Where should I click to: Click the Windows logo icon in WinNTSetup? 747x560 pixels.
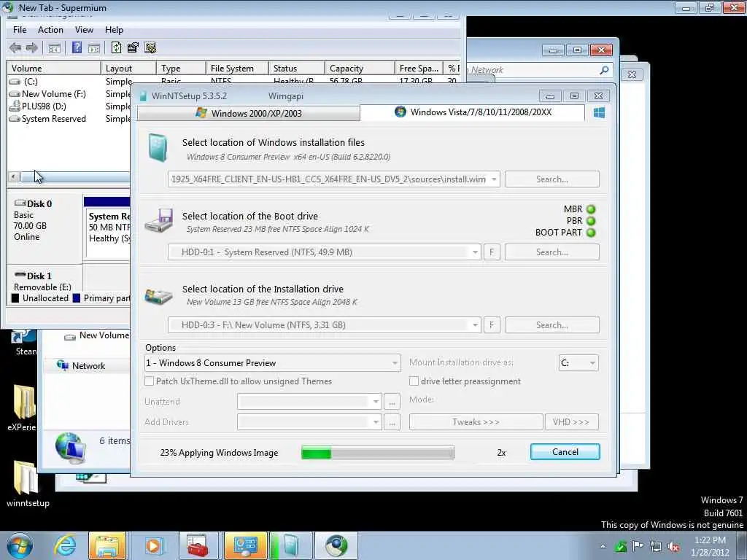(x=600, y=112)
